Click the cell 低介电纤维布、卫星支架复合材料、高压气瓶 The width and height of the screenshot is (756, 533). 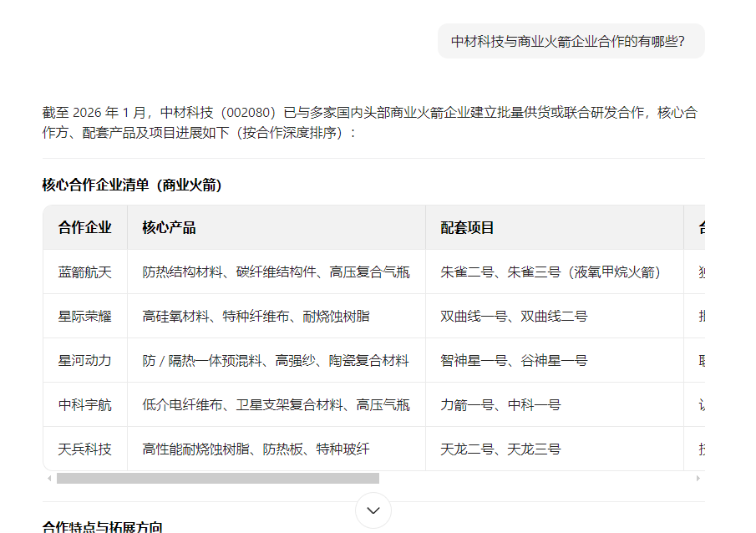(x=277, y=405)
